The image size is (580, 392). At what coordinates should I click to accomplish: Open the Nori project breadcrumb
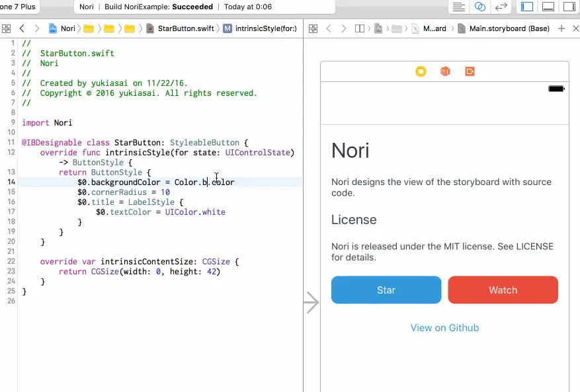point(62,28)
